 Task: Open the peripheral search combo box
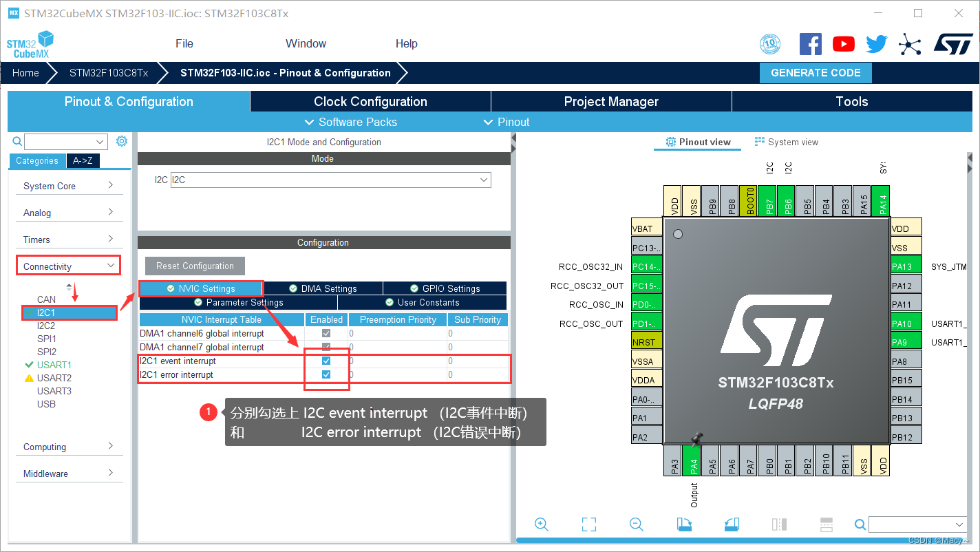(x=66, y=142)
